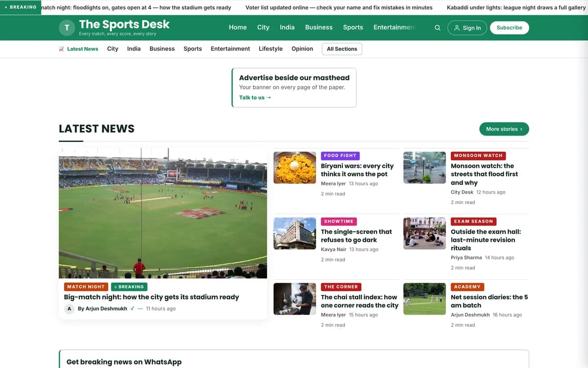Click author Kavya Nair
The image size is (588, 368).
pos(334,249)
